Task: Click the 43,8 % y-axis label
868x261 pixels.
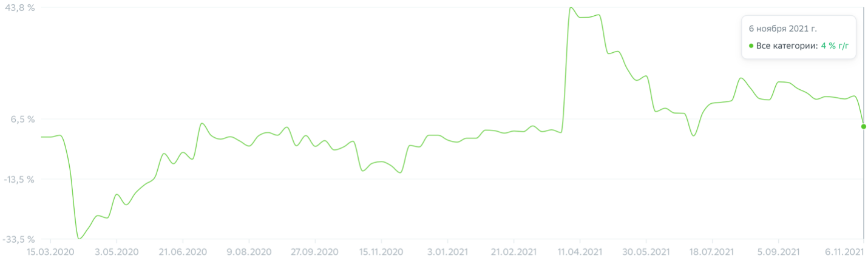Action: coord(20,7)
